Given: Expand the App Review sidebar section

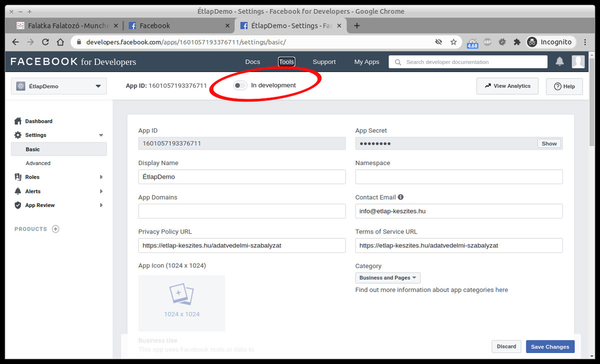Looking at the screenshot, I should [x=58, y=205].
